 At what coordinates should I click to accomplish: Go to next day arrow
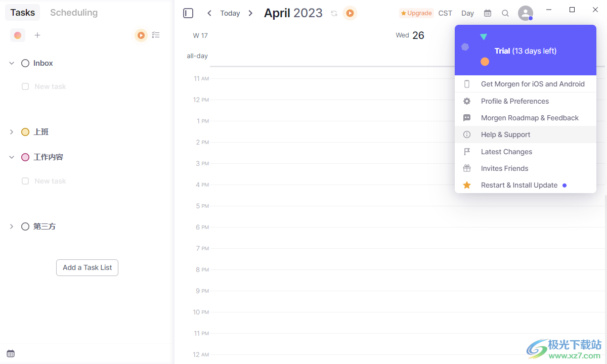coord(250,13)
